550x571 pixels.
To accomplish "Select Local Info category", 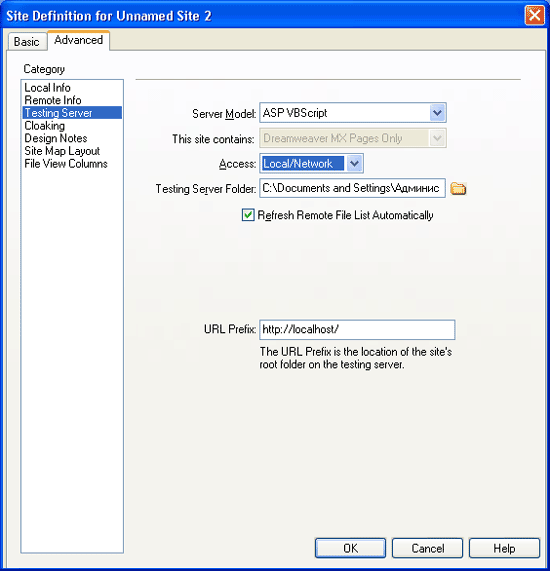I will (47, 87).
